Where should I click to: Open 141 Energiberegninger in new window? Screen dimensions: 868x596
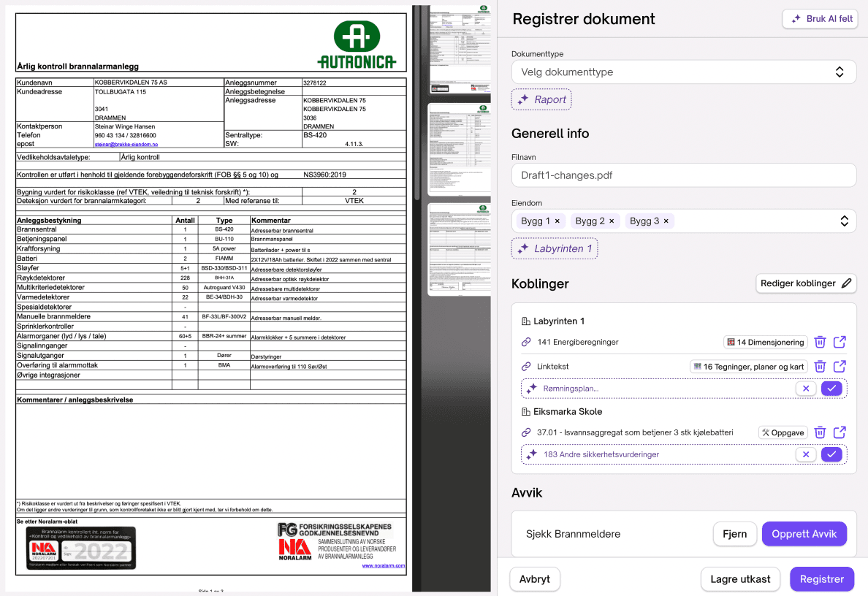click(840, 342)
